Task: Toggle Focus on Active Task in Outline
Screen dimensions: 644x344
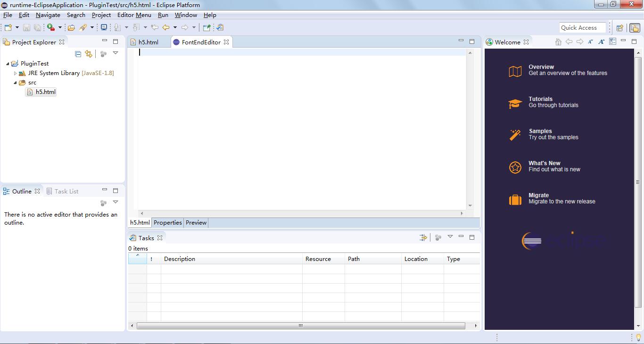Action: (103, 203)
